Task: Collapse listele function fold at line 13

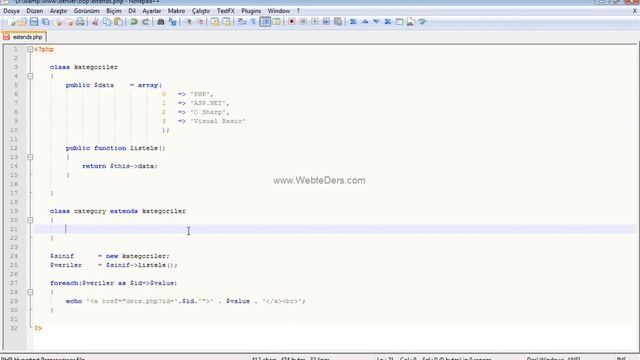Action: tap(30, 157)
